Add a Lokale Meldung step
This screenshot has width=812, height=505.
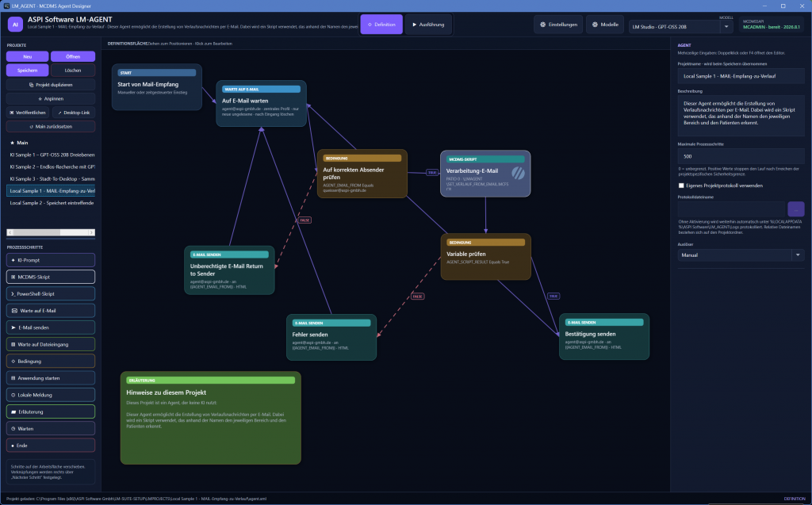[51, 395]
